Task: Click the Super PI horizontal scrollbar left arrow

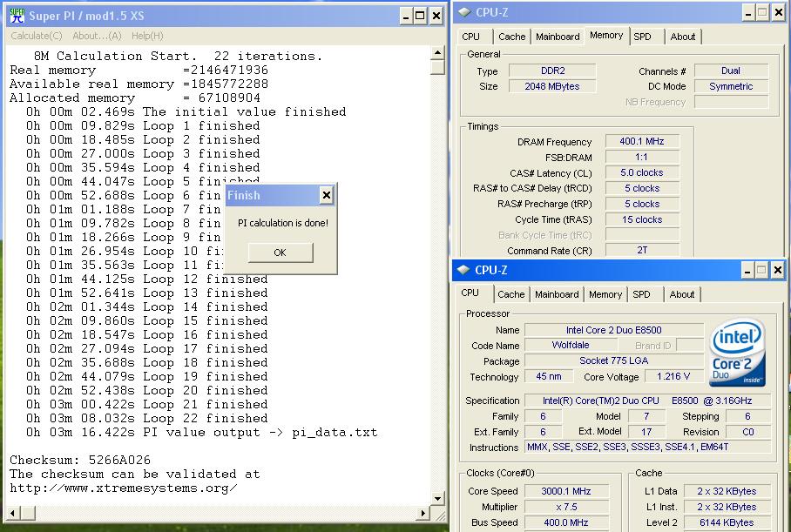Action: (12, 514)
